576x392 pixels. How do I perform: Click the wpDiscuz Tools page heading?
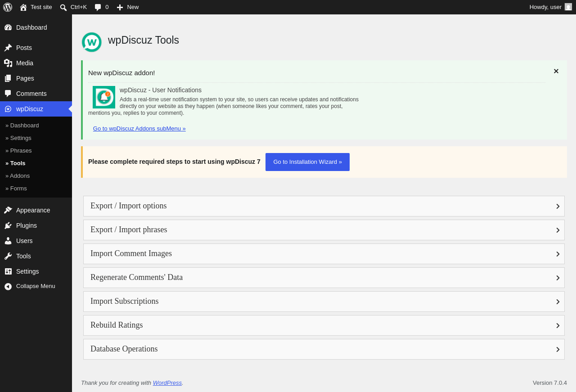pos(144,40)
